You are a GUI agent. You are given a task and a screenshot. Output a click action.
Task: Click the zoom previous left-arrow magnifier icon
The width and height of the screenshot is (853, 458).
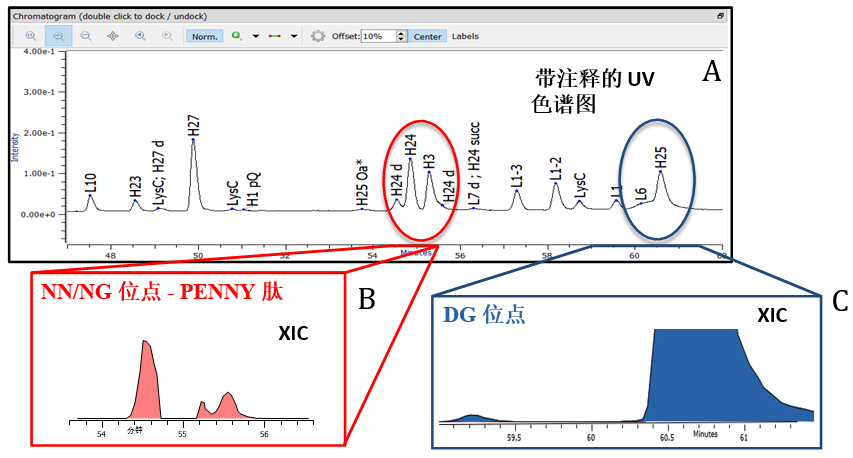pos(139,36)
